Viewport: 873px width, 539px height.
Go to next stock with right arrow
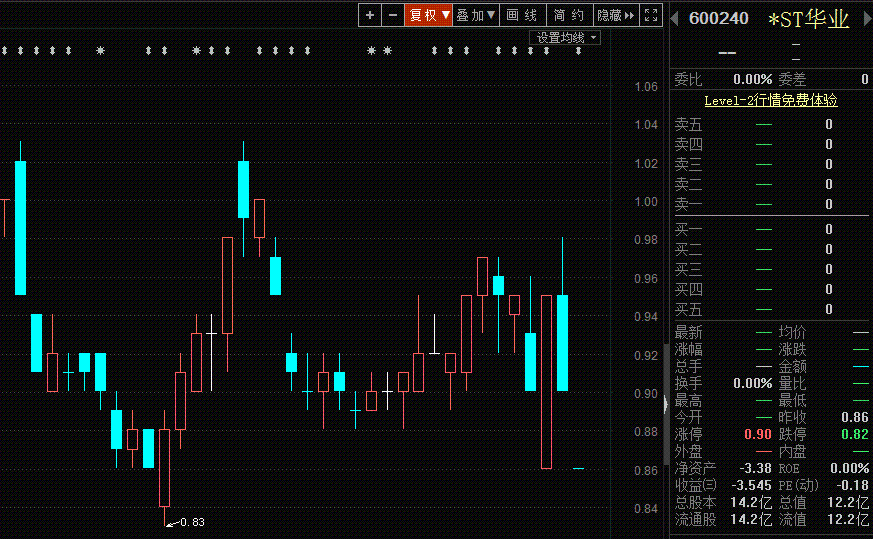[x=863, y=18]
